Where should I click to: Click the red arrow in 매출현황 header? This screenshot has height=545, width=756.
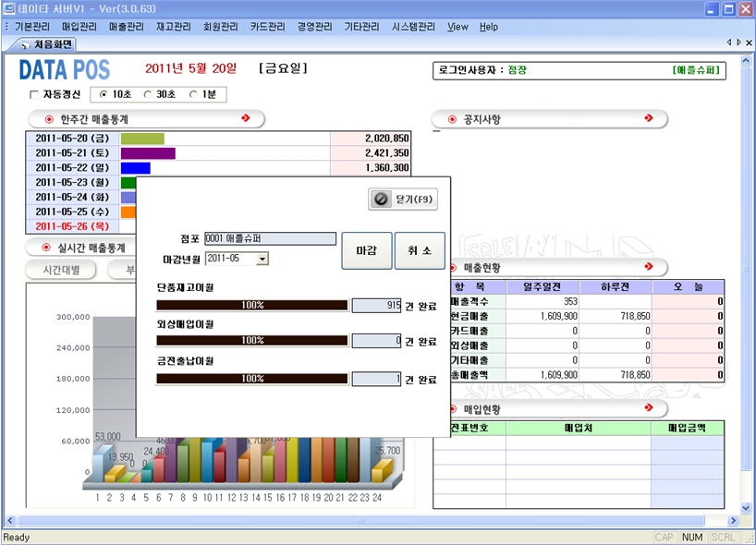[649, 267]
